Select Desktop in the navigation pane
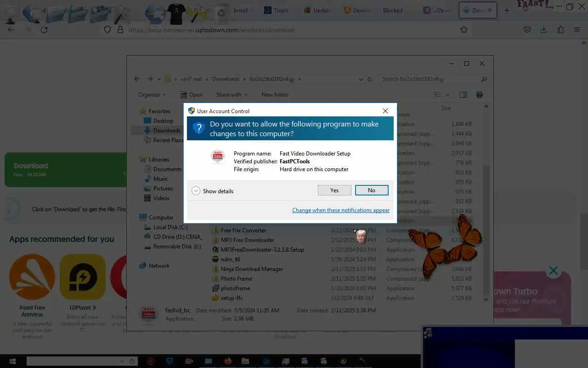Viewport: 588px width, 368px height. point(163,121)
